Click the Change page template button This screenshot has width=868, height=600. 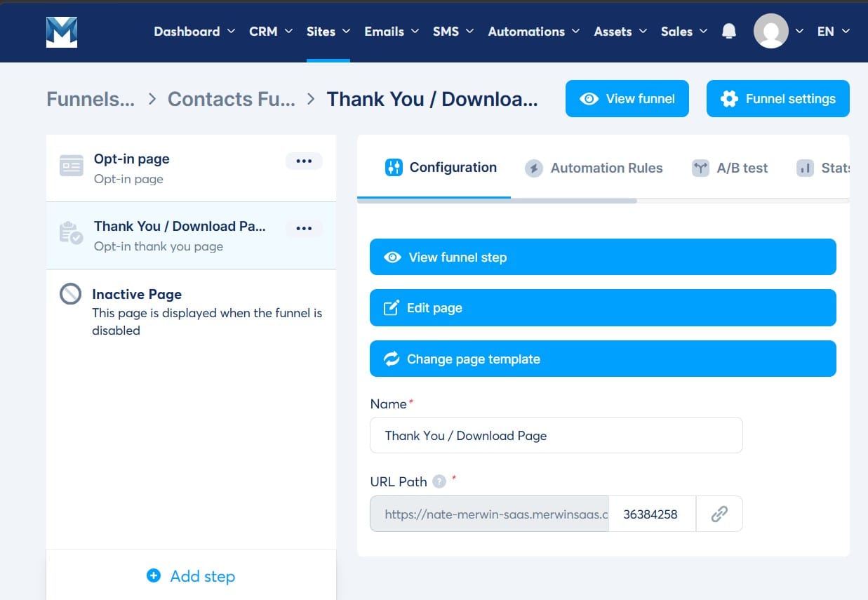coord(603,359)
